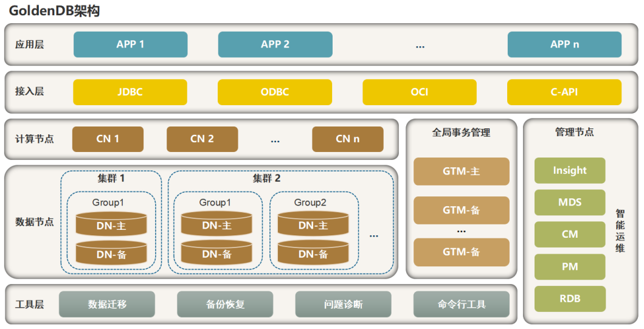644x329 pixels.
Task: Select the JDBC access block
Action: (x=130, y=92)
